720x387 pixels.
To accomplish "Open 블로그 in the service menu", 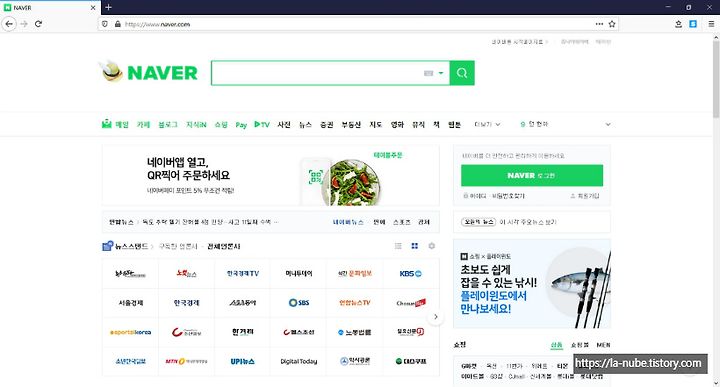I will click(x=168, y=124).
